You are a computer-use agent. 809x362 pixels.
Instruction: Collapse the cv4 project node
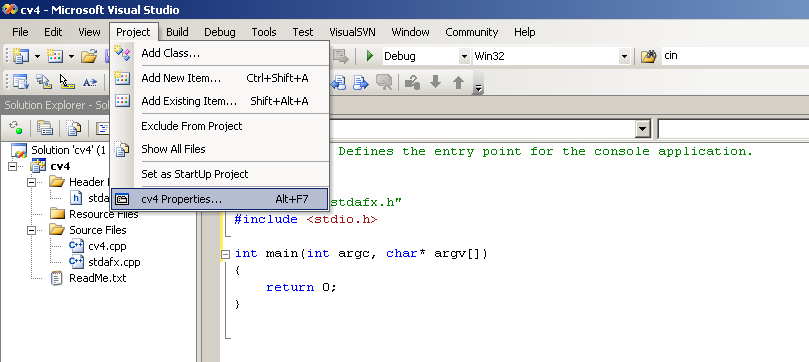13,166
